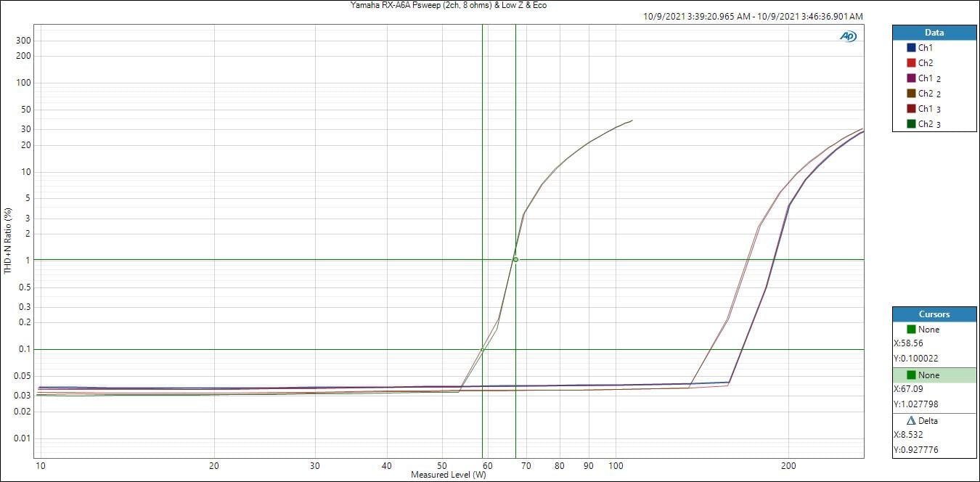Grab the cursor marker at 1% THD+N
The image size is (980, 482).
(x=515, y=259)
